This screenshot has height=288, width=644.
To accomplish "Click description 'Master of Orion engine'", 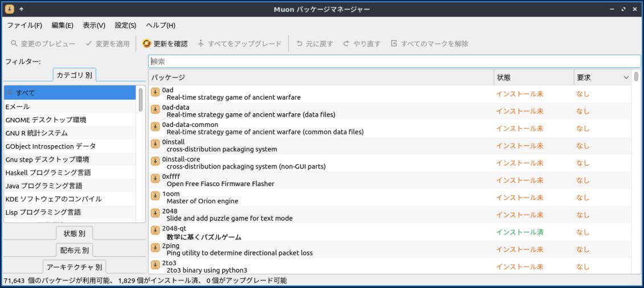I will coord(203,201).
